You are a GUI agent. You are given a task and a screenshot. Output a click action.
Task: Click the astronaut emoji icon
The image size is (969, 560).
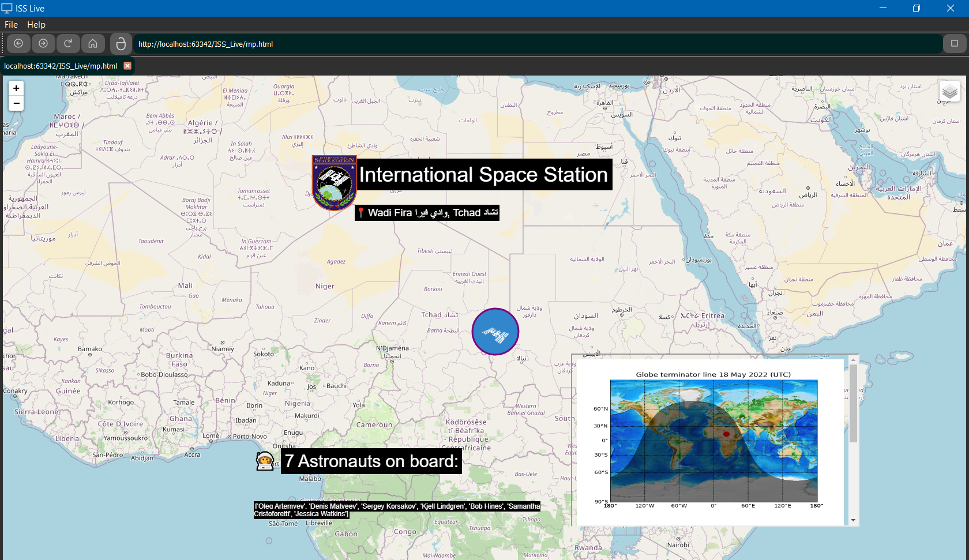click(265, 461)
